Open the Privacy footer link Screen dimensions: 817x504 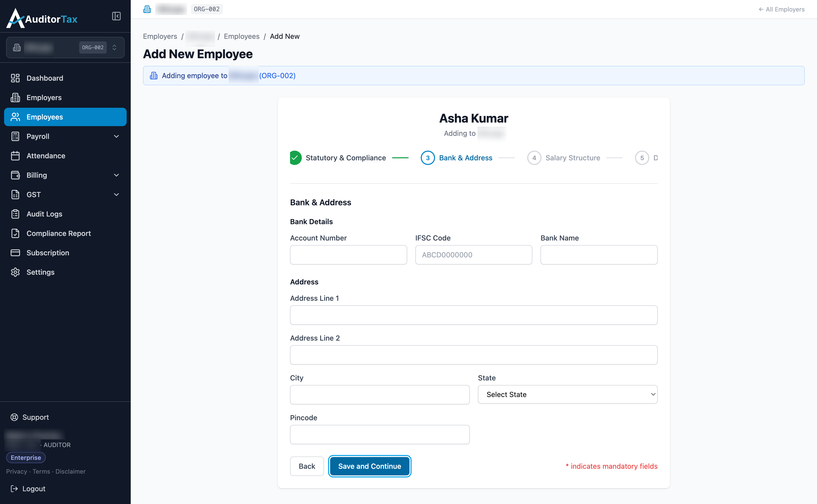pyautogui.click(x=16, y=471)
